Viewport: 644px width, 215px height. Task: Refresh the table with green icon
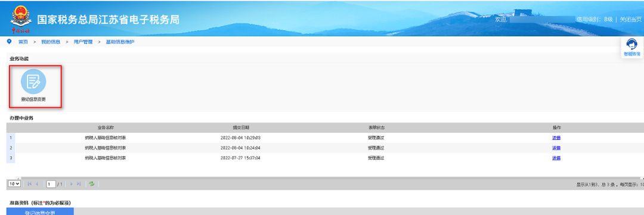click(x=92, y=184)
